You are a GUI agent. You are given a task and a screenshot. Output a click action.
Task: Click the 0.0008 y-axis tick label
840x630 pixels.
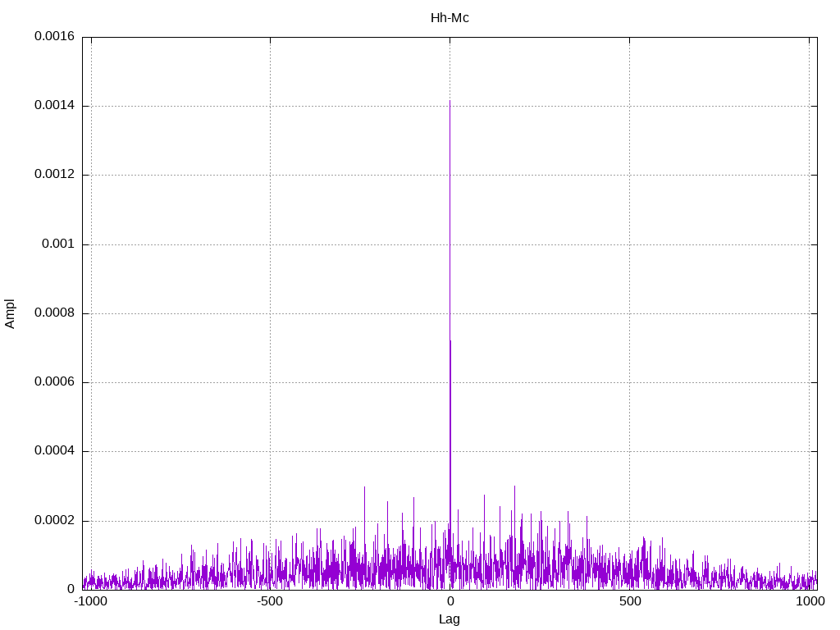tap(54, 313)
